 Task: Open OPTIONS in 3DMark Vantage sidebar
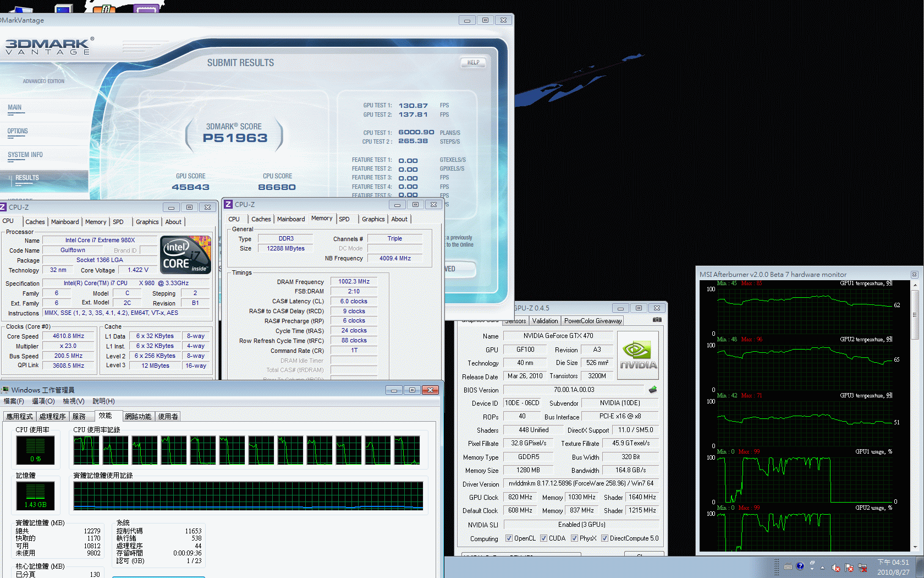[18, 132]
